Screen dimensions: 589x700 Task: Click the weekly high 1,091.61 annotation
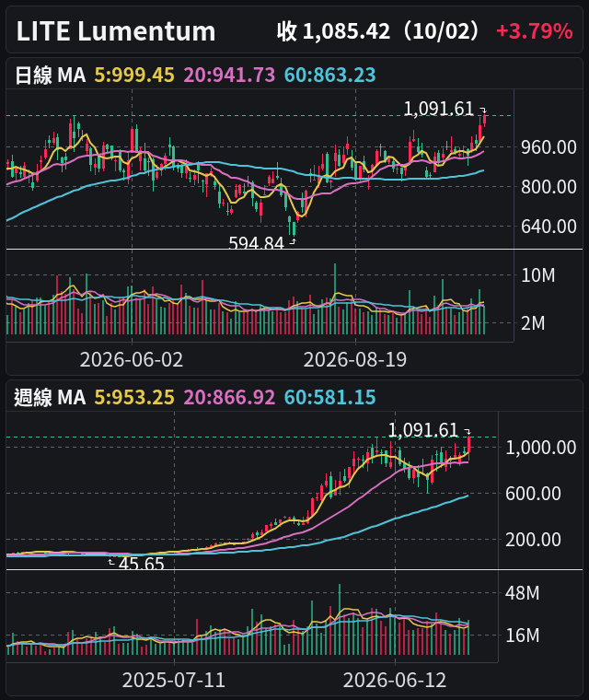coord(423,430)
